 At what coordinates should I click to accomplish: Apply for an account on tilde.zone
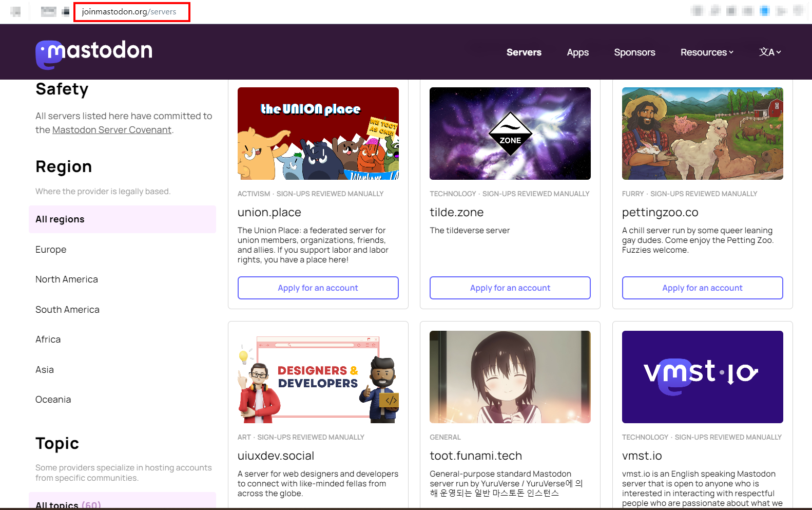click(510, 288)
